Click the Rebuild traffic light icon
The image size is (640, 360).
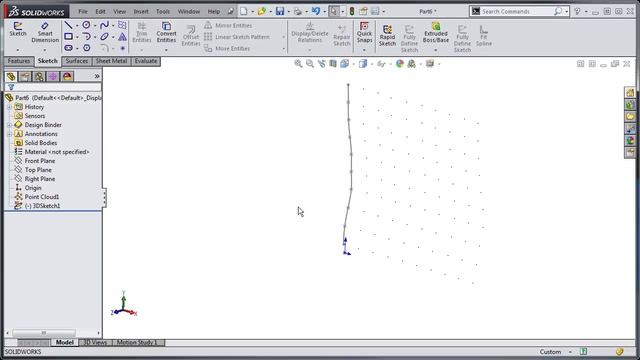click(352, 11)
